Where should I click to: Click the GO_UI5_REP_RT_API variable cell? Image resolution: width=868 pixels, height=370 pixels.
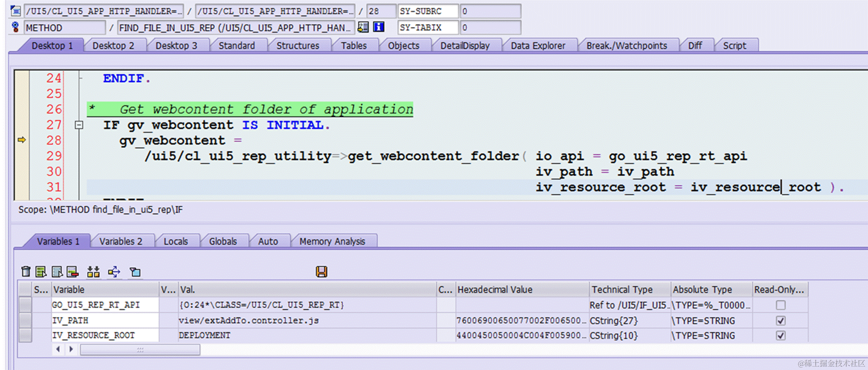105,305
